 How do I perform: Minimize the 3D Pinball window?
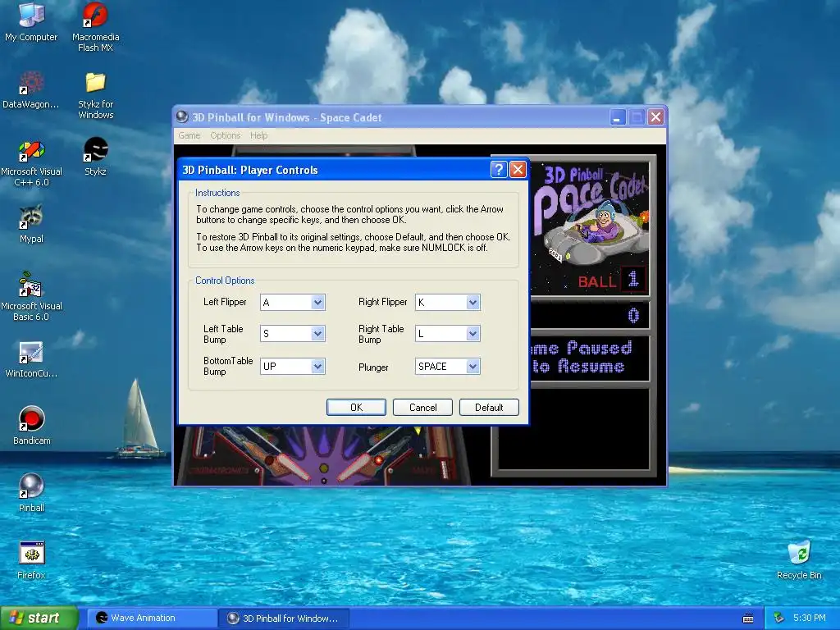click(x=618, y=116)
